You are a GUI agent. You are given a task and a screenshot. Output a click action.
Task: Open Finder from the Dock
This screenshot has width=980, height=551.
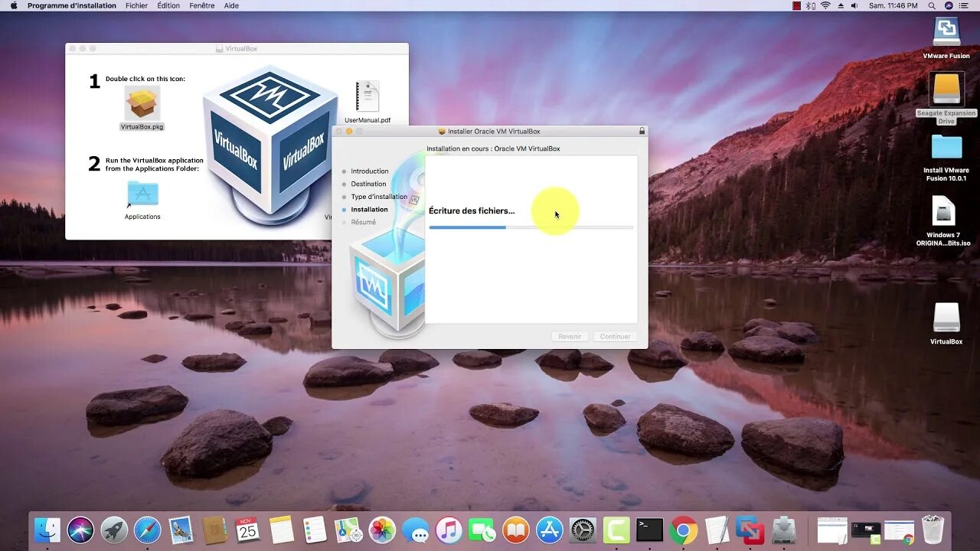pos(47,530)
